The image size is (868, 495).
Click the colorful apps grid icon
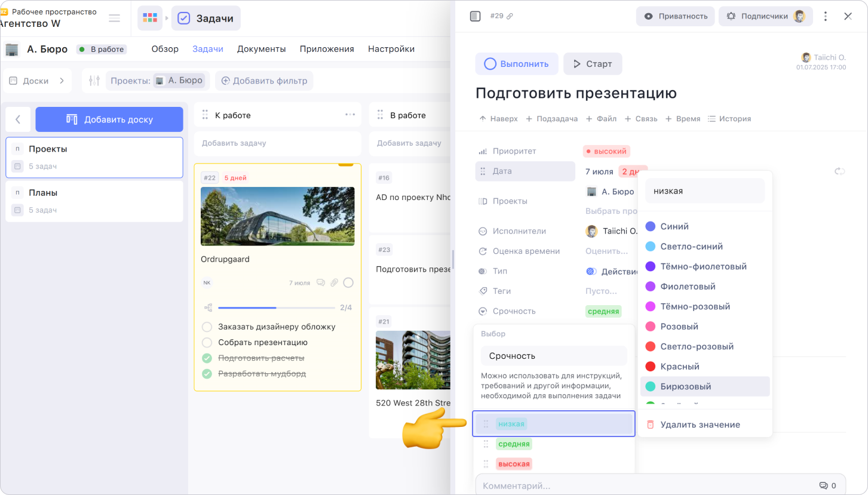[x=150, y=18]
